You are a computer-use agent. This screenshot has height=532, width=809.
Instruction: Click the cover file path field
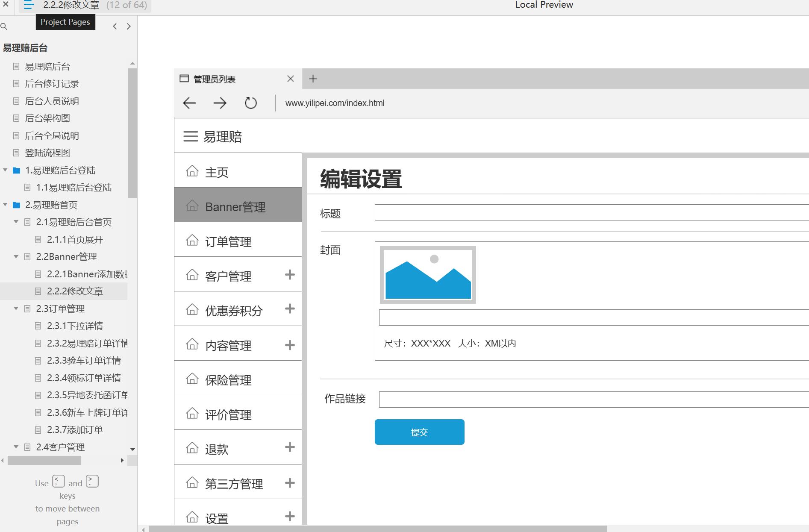pyautogui.click(x=594, y=317)
